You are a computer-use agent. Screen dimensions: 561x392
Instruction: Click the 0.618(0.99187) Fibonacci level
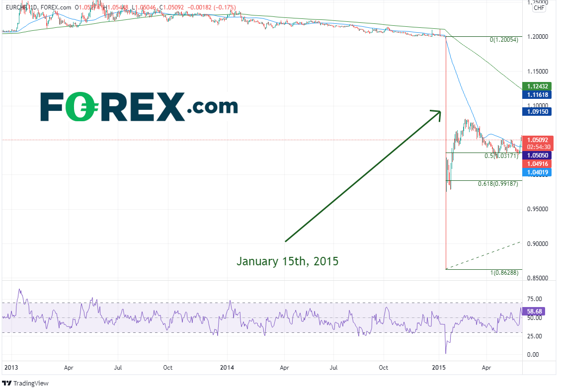point(497,183)
